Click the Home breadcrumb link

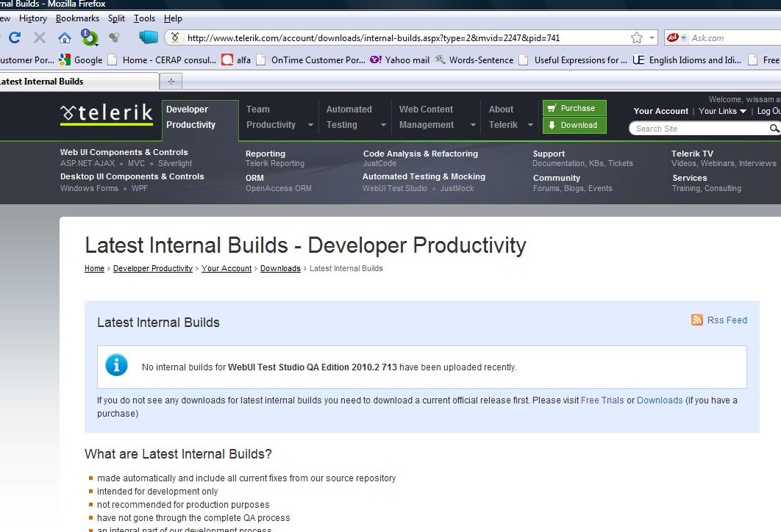point(94,268)
